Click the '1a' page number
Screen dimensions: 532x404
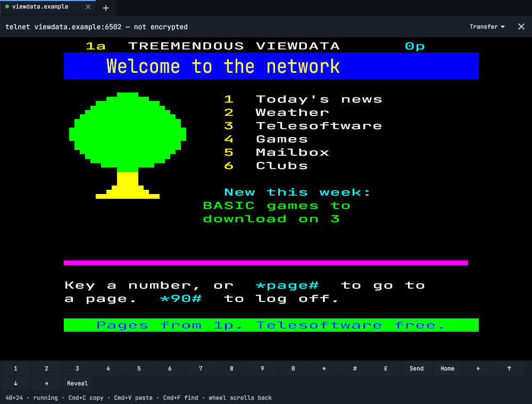pos(96,46)
